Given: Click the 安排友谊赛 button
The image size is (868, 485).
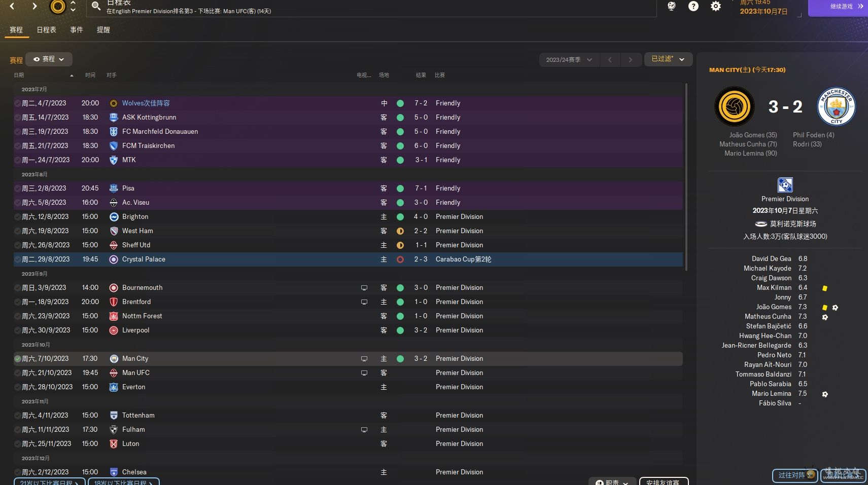Looking at the screenshot, I should point(664,481).
